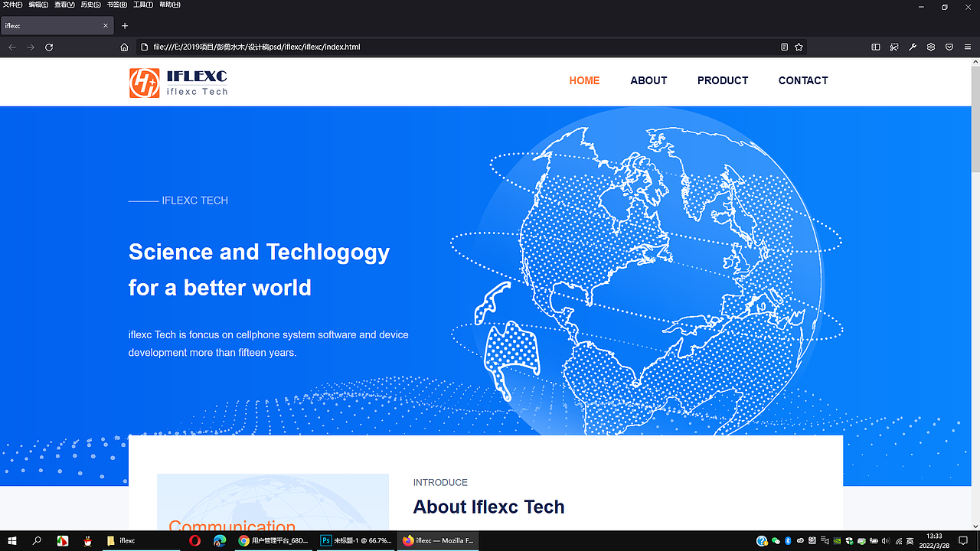Switch the 英 input language indicator
Screen dimensions: 980x551
point(910,541)
